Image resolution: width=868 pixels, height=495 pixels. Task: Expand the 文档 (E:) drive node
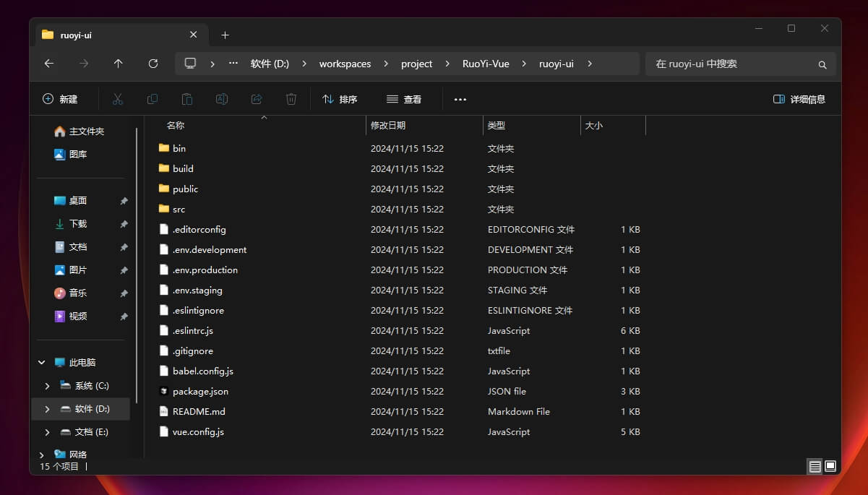pyautogui.click(x=47, y=432)
